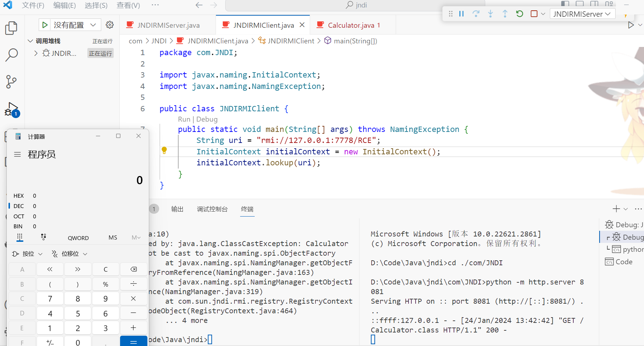Switch to the 调试控制台 panel tab
644x346 pixels.
pyautogui.click(x=212, y=209)
